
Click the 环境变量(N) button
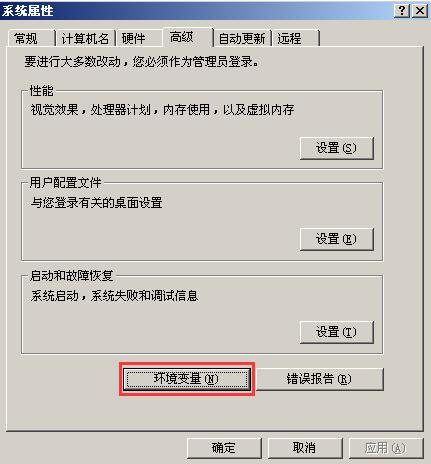(x=187, y=379)
